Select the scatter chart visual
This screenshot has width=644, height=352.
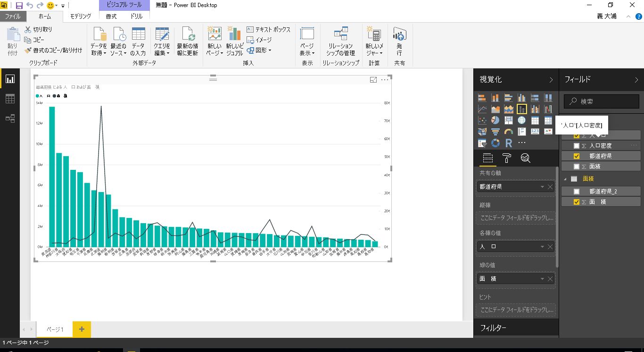pos(482,120)
